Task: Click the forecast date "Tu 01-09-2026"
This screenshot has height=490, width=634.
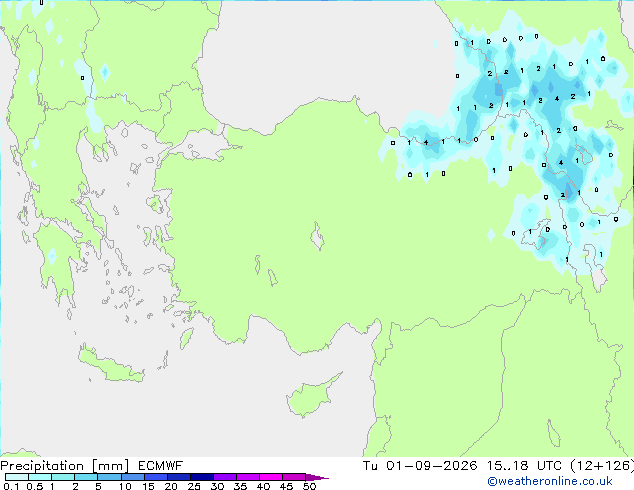Action: (420, 466)
